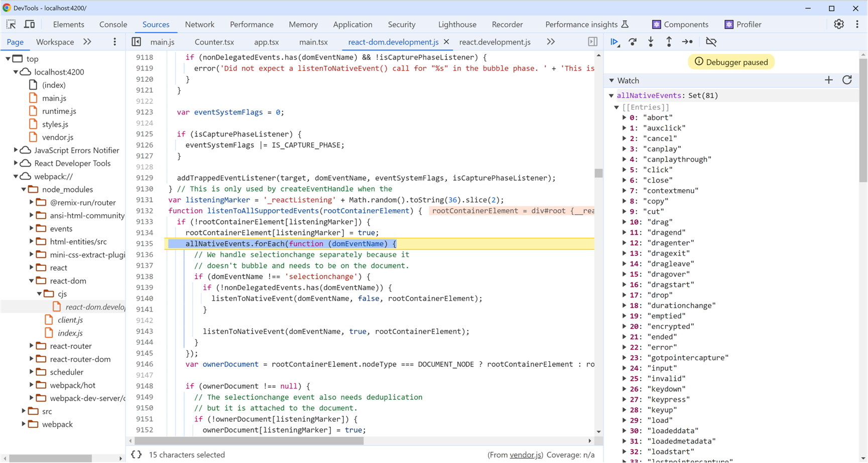868x463 pixels.
Task: Click "15 characters selected" status text
Action: click(187, 454)
